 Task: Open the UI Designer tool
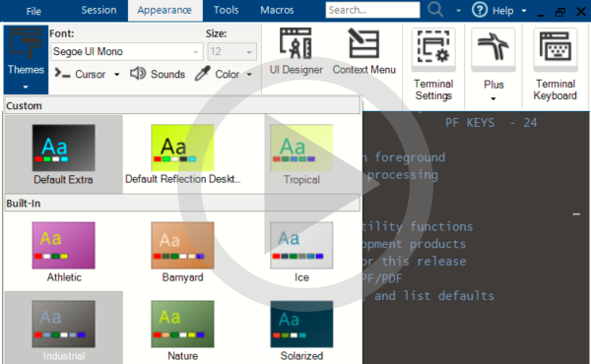[295, 51]
